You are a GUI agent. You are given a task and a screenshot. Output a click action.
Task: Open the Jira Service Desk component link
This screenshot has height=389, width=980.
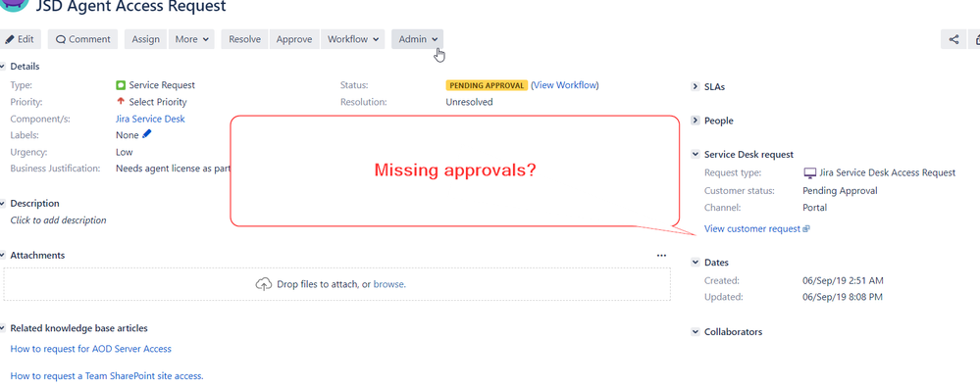point(150,119)
